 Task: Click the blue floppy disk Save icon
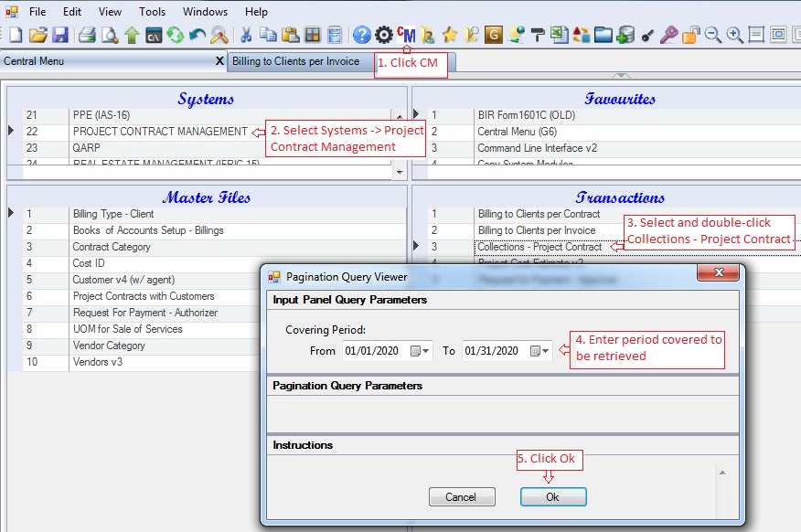click(x=60, y=35)
